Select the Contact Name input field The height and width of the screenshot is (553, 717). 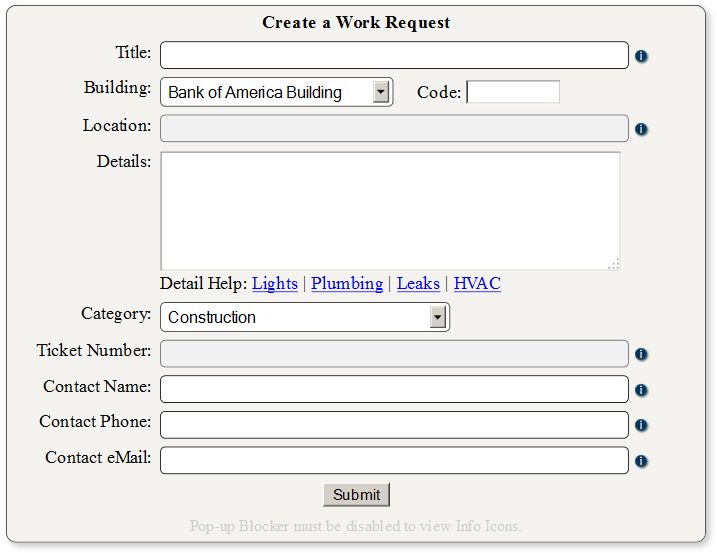(394, 389)
